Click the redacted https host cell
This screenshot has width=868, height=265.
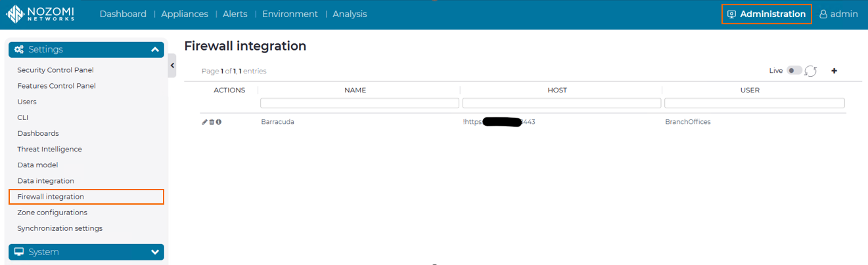coord(499,122)
